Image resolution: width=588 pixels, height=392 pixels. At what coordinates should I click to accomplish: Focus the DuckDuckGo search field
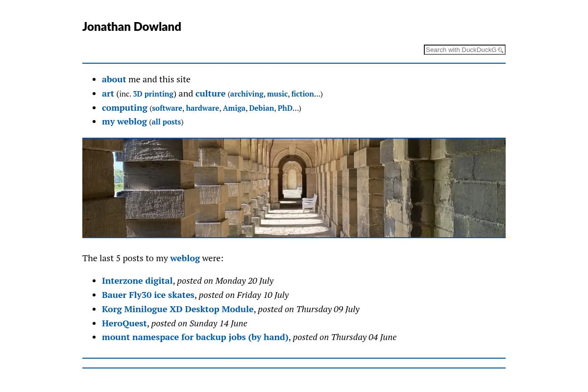pos(465,50)
